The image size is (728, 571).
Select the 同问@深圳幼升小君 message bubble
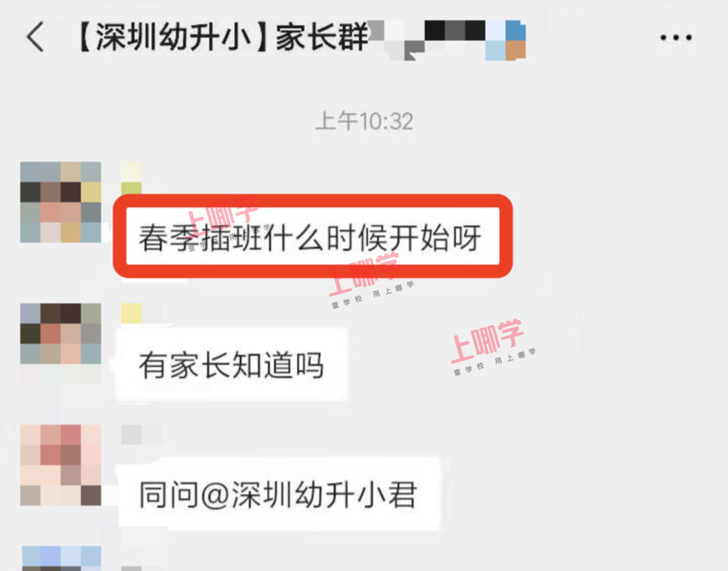279,494
